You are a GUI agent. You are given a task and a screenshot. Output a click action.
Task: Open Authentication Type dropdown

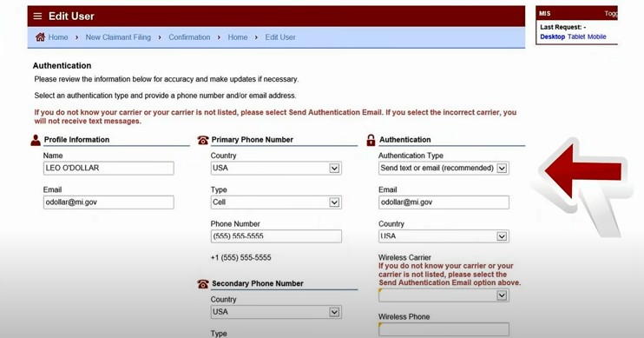[x=444, y=169]
